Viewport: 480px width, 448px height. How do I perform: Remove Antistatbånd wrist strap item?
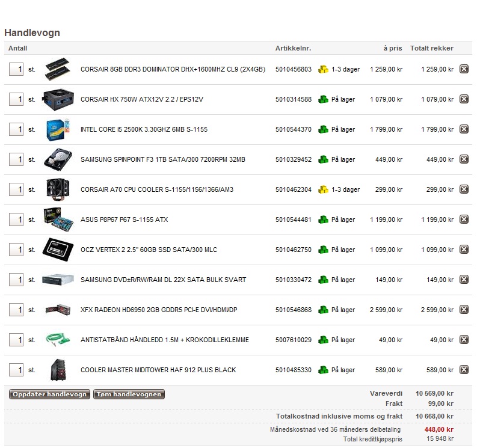click(x=464, y=339)
